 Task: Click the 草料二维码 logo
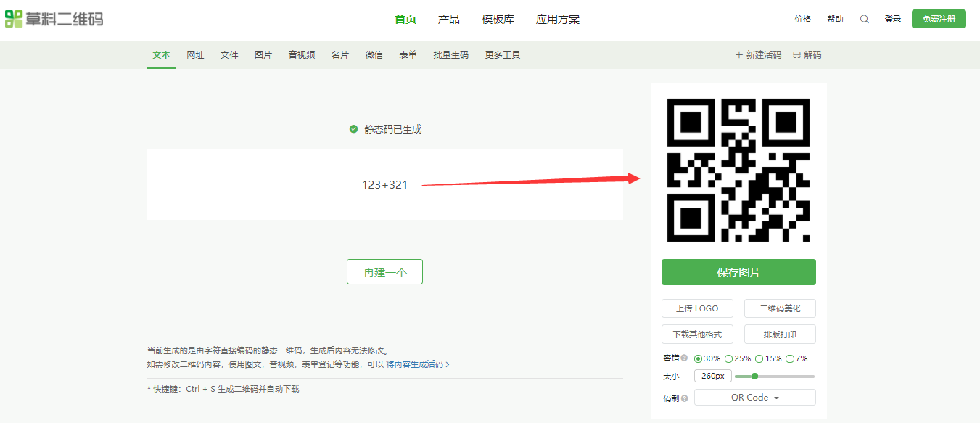(54, 19)
